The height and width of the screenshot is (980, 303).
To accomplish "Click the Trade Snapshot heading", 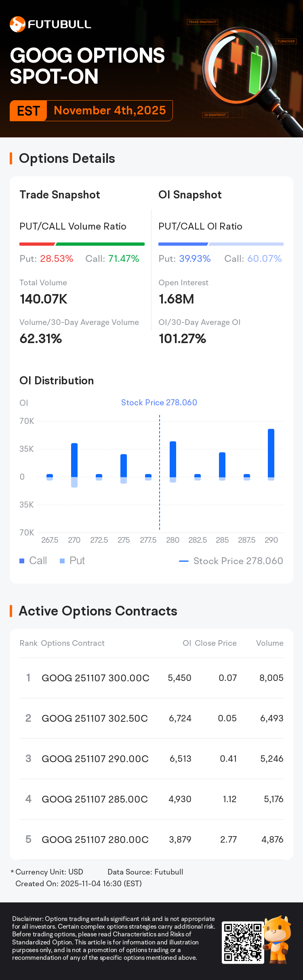I will coord(60,195).
